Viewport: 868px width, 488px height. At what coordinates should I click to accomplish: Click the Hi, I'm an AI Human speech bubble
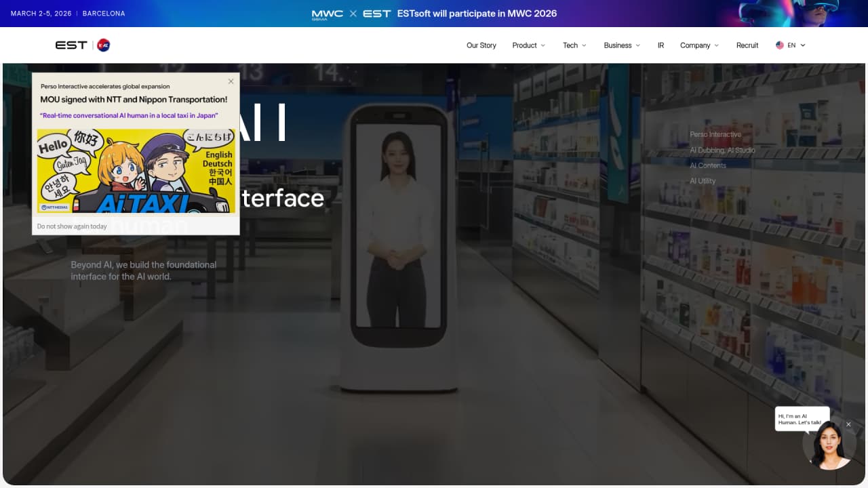802,419
